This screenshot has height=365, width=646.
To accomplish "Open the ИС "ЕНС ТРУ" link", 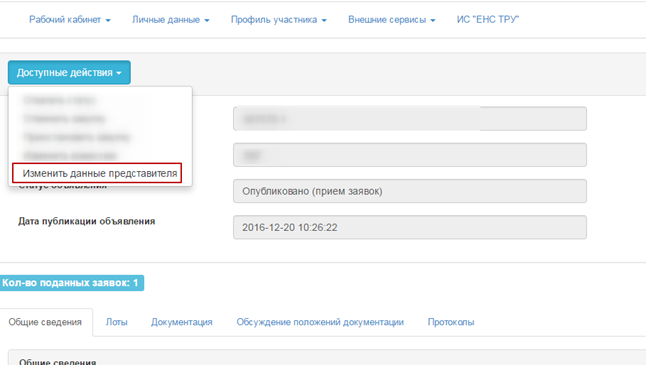I will point(488,20).
